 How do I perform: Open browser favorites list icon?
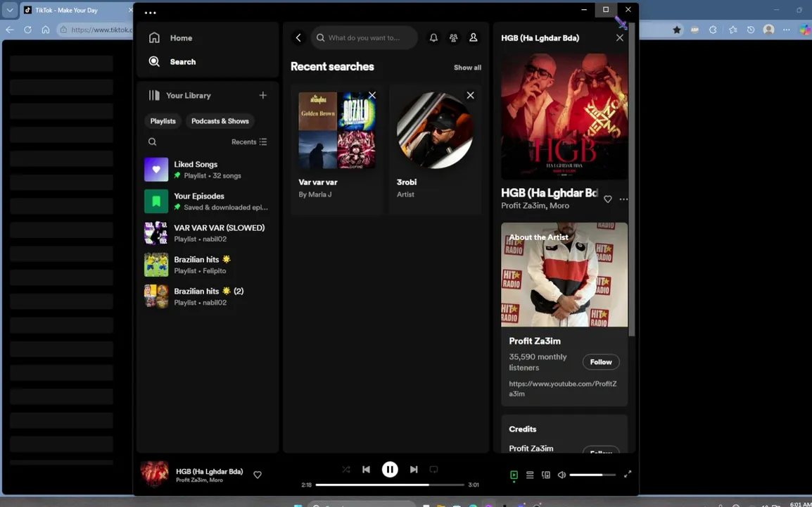[x=732, y=30]
